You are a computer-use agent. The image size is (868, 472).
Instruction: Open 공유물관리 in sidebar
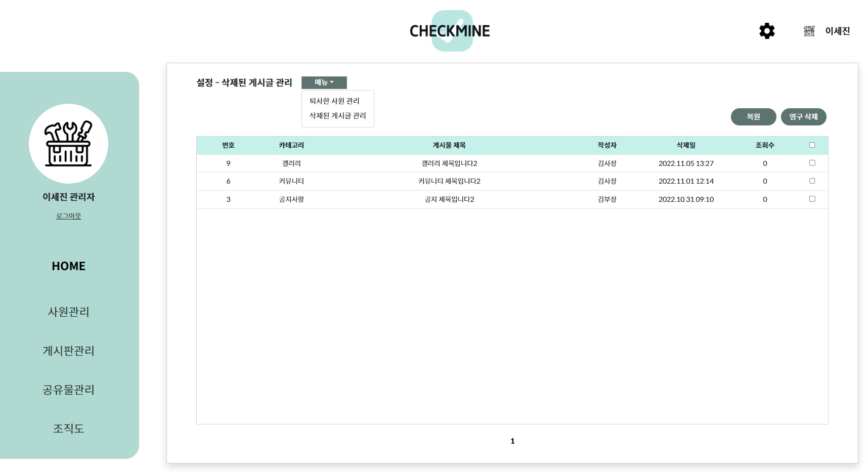click(x=69, y=390)
